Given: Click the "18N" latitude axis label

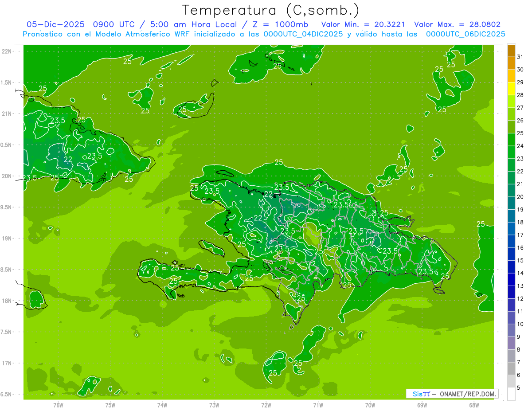Looking at the screenshot, I should point(7,301).
